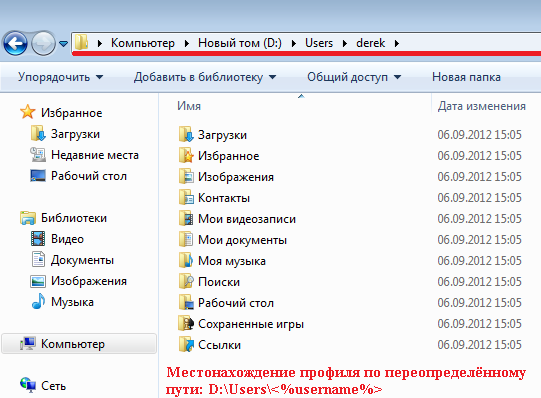Click date 06.09.2012 15:05 of Моя музыка row

[x=480, y=260]
